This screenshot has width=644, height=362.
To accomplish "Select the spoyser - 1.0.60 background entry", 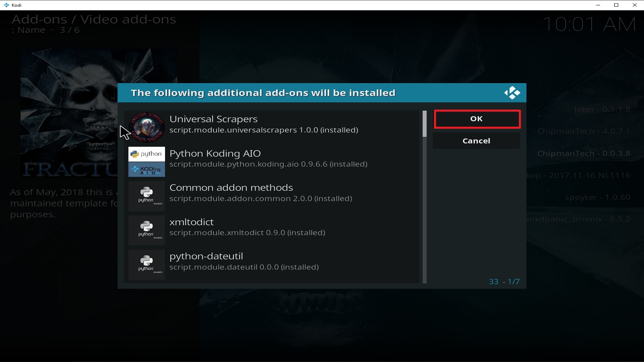I will [598, 197].
